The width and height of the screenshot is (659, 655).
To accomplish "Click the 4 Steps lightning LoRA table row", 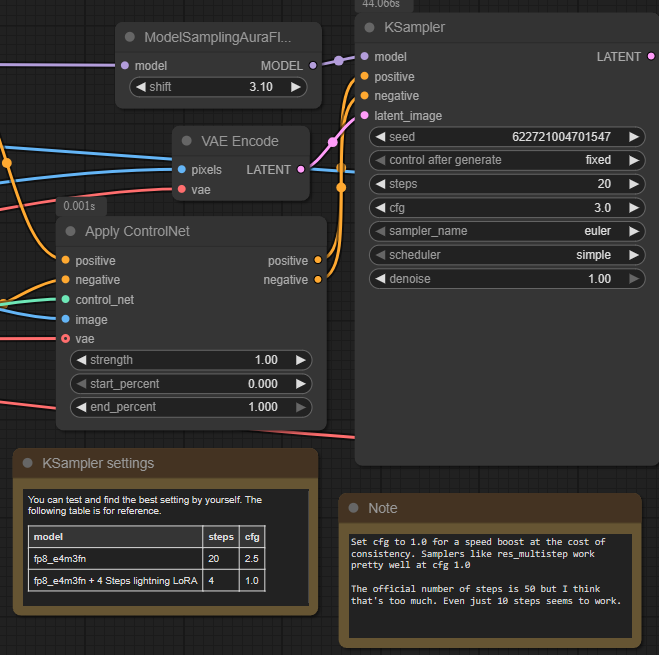I will (147, 581).
